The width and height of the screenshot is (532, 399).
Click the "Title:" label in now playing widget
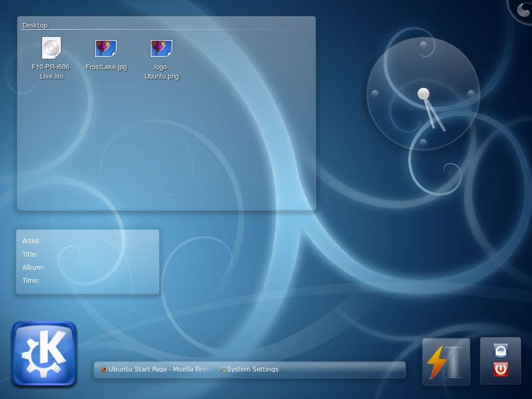click(30, 254)
